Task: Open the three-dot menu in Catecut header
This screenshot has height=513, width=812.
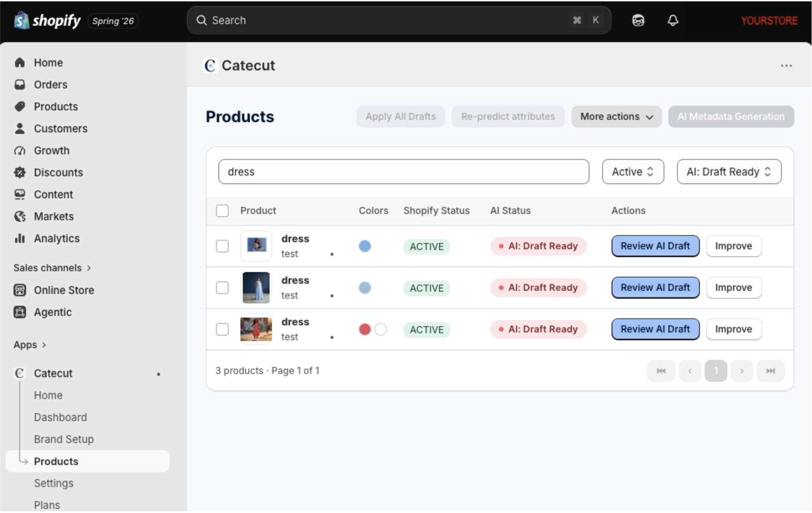Action: click(x=786, y=66)
